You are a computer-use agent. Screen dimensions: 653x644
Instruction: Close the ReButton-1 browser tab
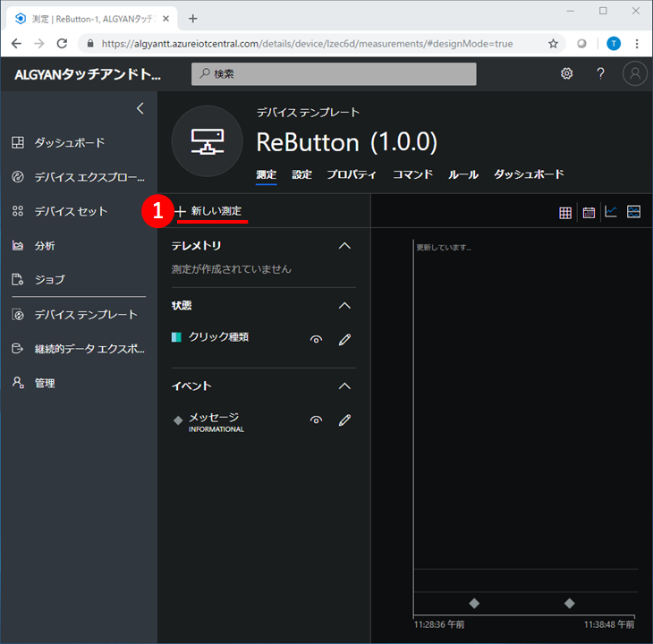pos(165,19)
